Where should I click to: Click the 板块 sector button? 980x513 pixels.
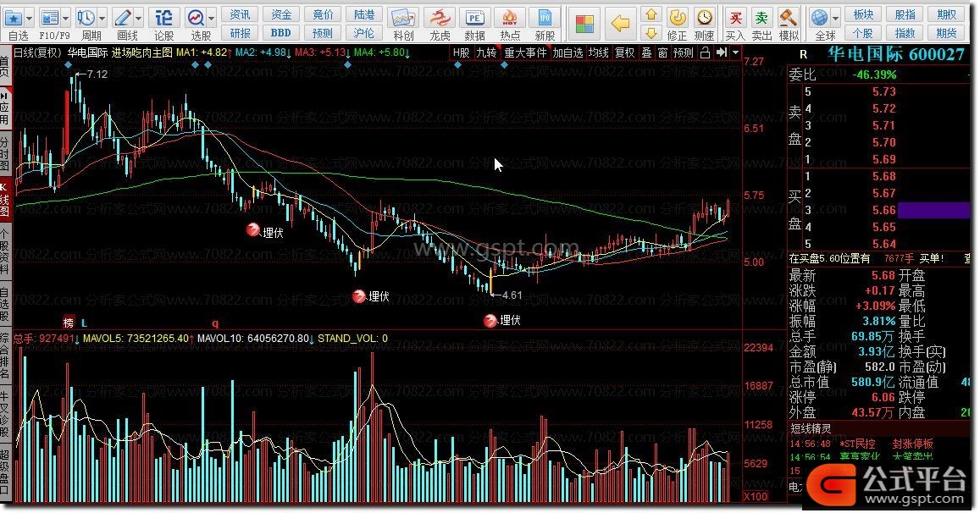863,14
